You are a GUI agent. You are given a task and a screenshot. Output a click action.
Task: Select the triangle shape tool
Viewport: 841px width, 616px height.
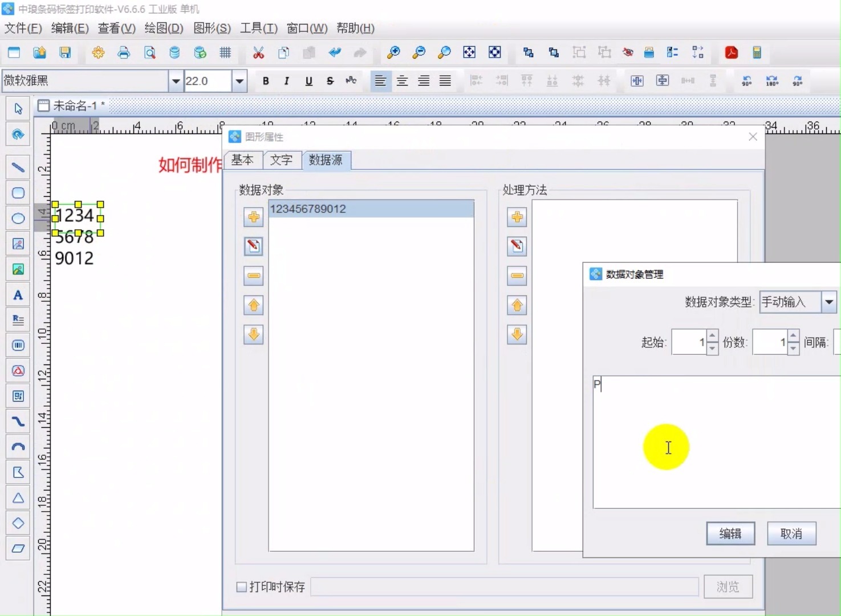(x=18, y=498)
